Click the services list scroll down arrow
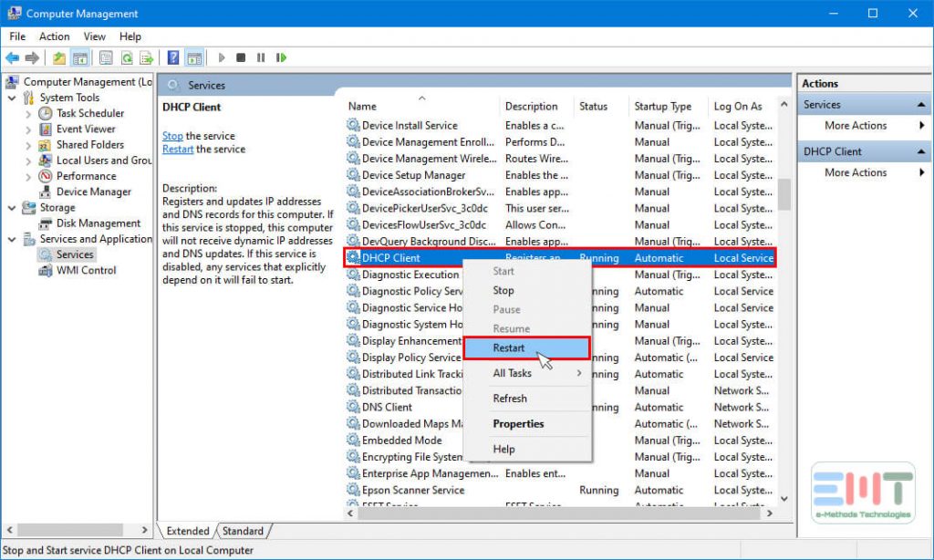This screenshot has width=934, height=560. [x=784, y=499]
